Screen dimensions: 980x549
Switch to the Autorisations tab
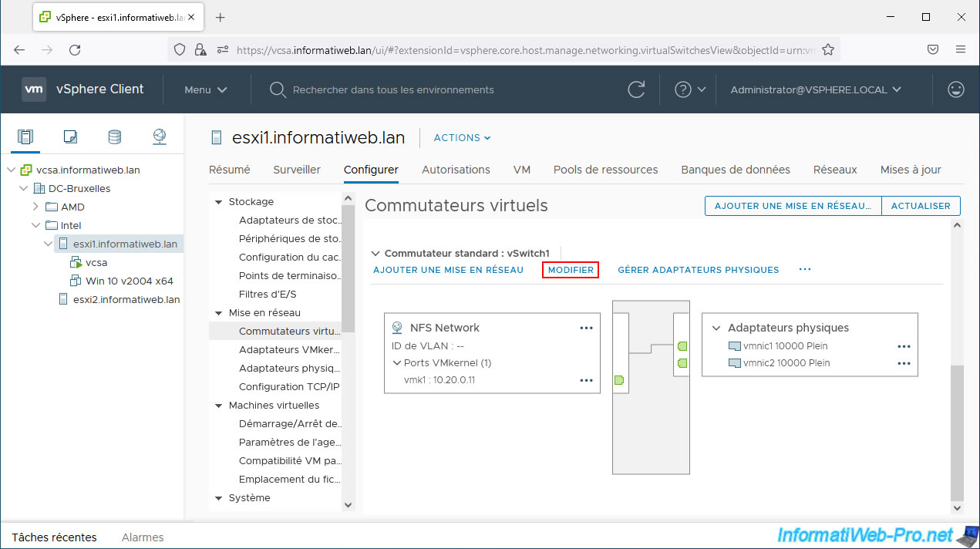point(456,170)
